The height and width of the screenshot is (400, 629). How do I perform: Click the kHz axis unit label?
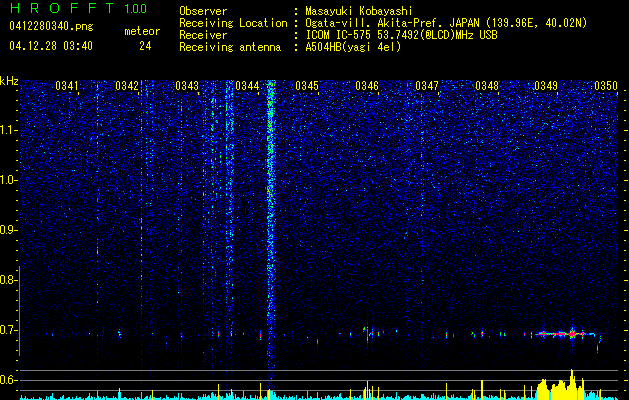pos(9,81)
